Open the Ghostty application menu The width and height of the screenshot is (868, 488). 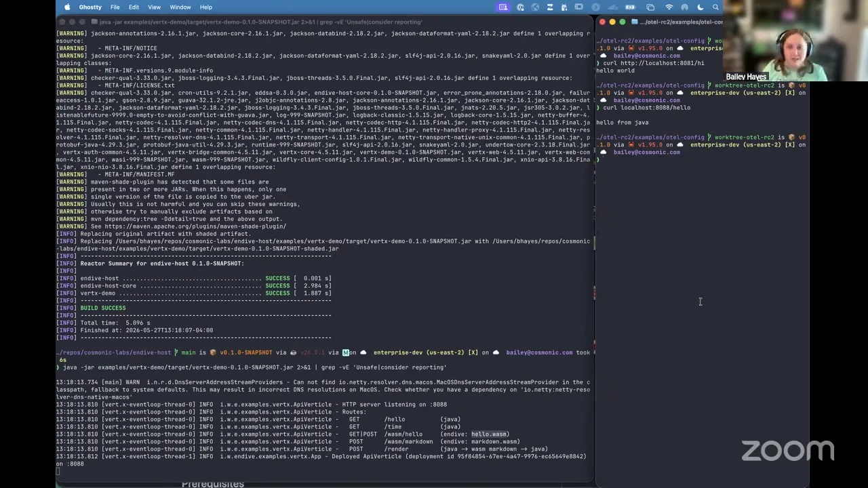[90, 7]
